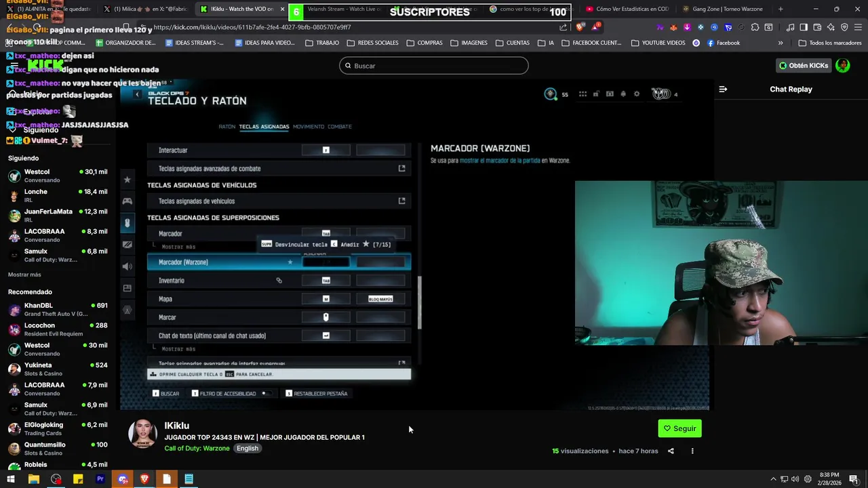Open the Facebook bookmark
This screenshot has width=868, height=488.
(724, 43)
